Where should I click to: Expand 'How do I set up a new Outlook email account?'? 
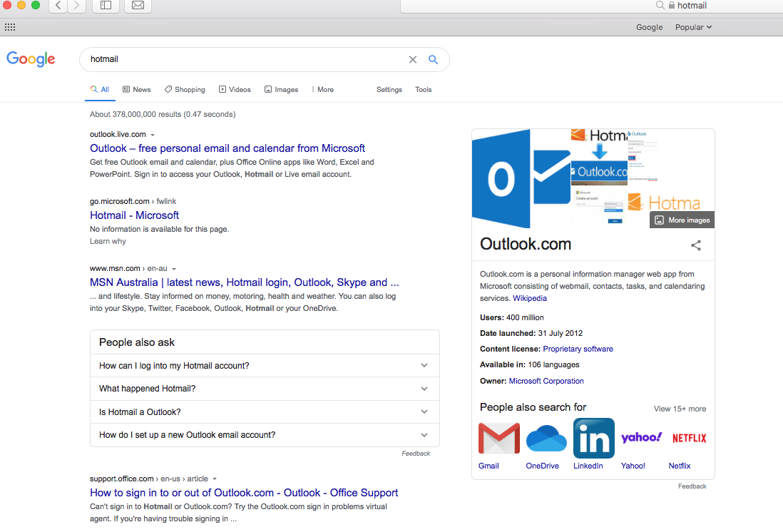coord(265,434)
